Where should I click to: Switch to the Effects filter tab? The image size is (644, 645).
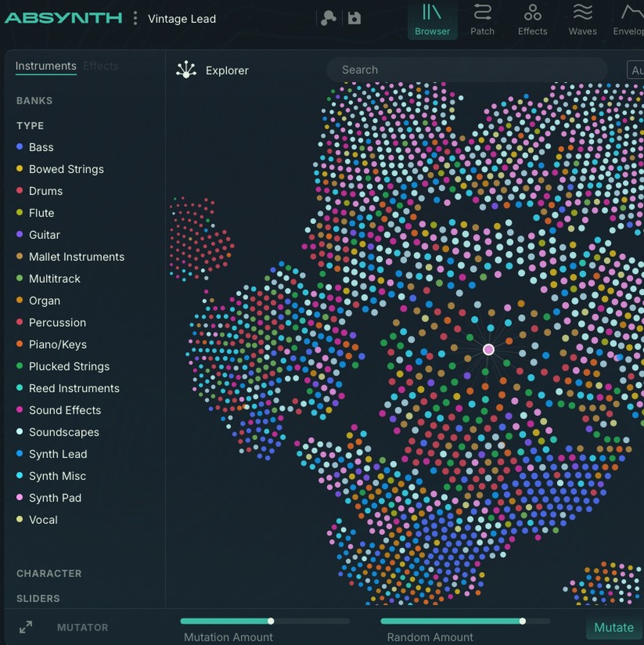tap(101, 66)
